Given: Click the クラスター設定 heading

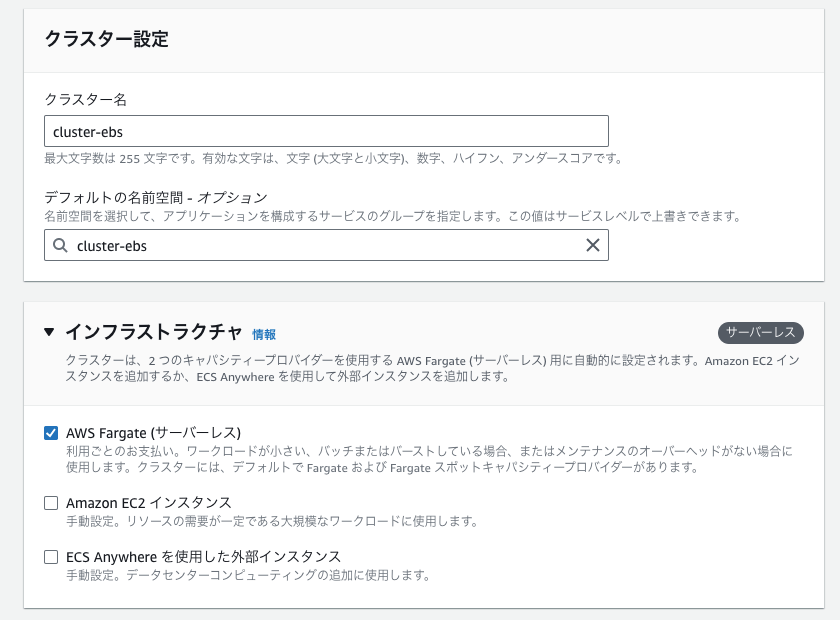Looking at the screenshot, I should point(107,39).
